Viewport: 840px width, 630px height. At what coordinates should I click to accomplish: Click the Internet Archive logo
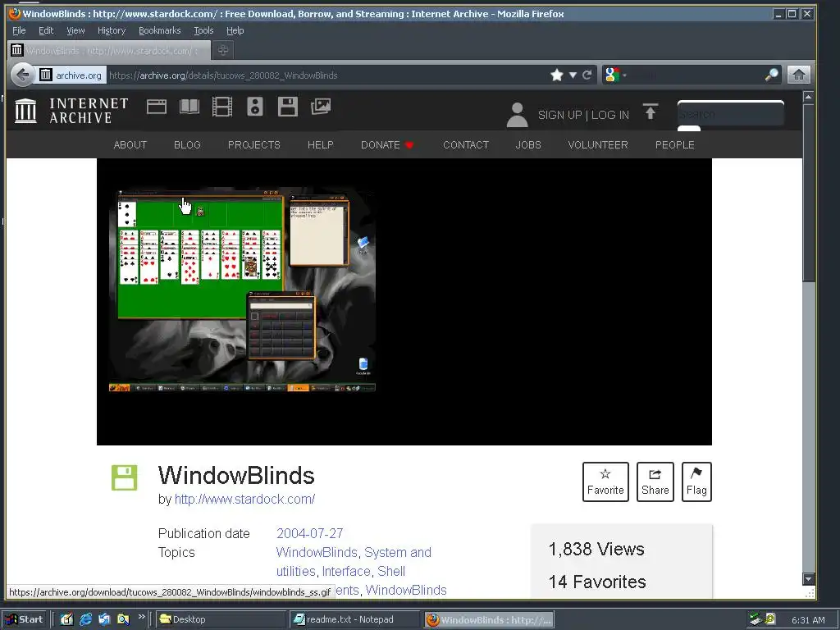(71, 111)
